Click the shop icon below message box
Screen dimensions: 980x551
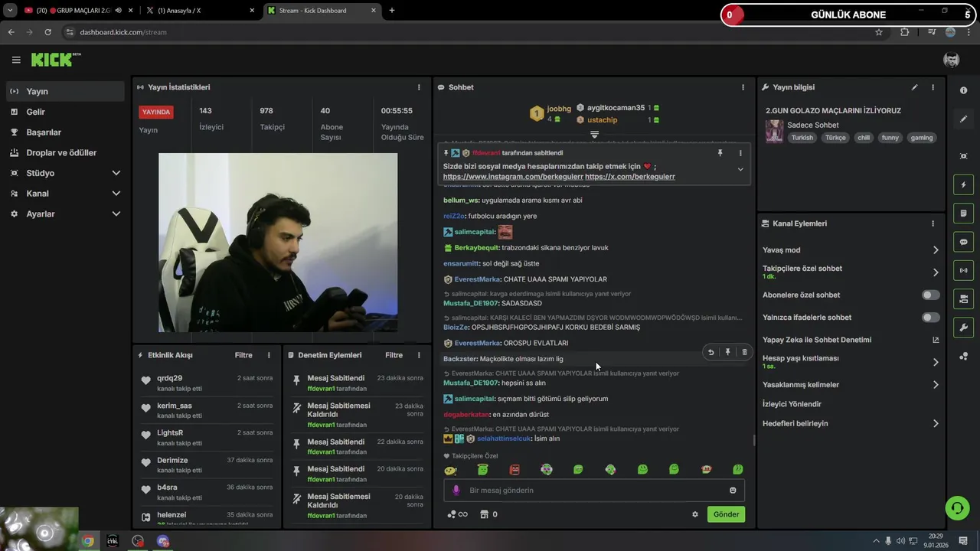pyautogui.click(x=484, y=514)
